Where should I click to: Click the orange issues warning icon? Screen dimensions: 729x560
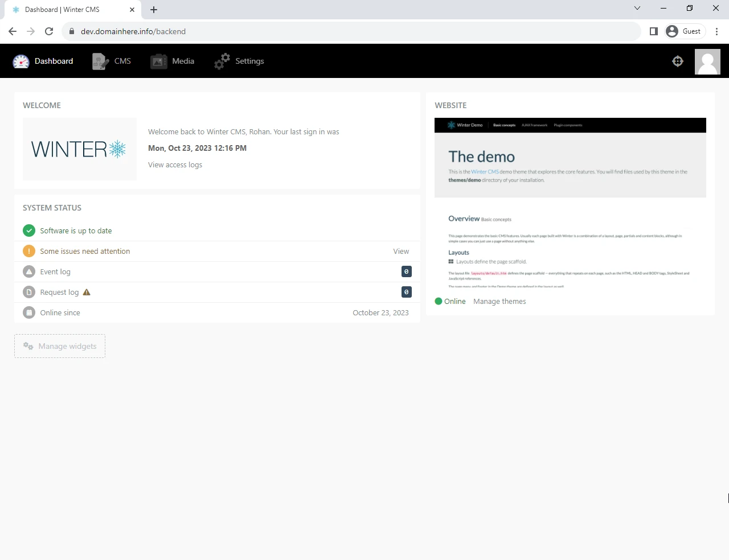pyautogui.click(x=29, y=251)
